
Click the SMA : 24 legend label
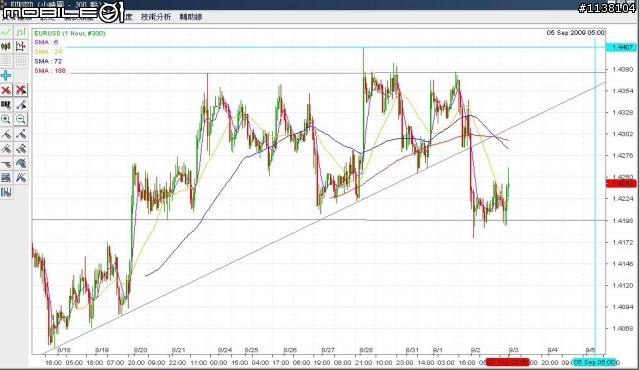pyautogui.click(x=48, y=52)
